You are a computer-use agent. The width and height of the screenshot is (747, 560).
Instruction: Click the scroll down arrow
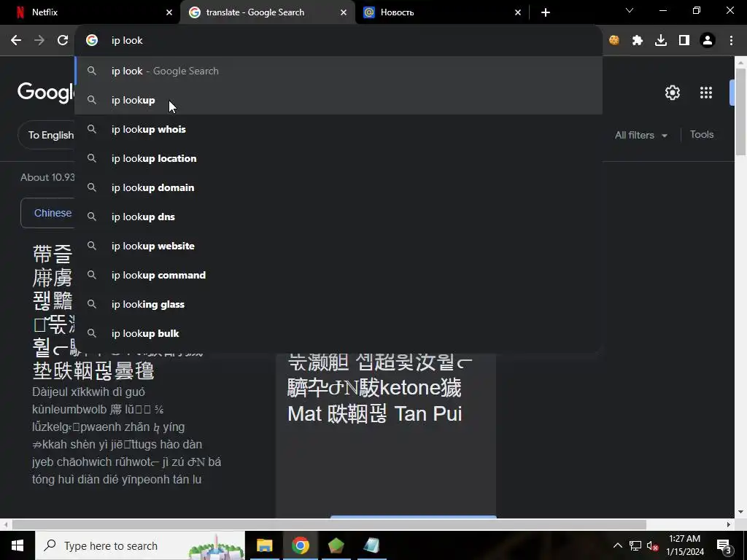[740, 512]
